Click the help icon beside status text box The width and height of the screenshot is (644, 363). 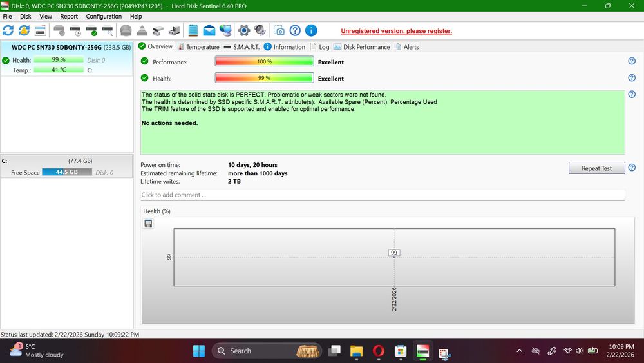click(x=632, y=94)
